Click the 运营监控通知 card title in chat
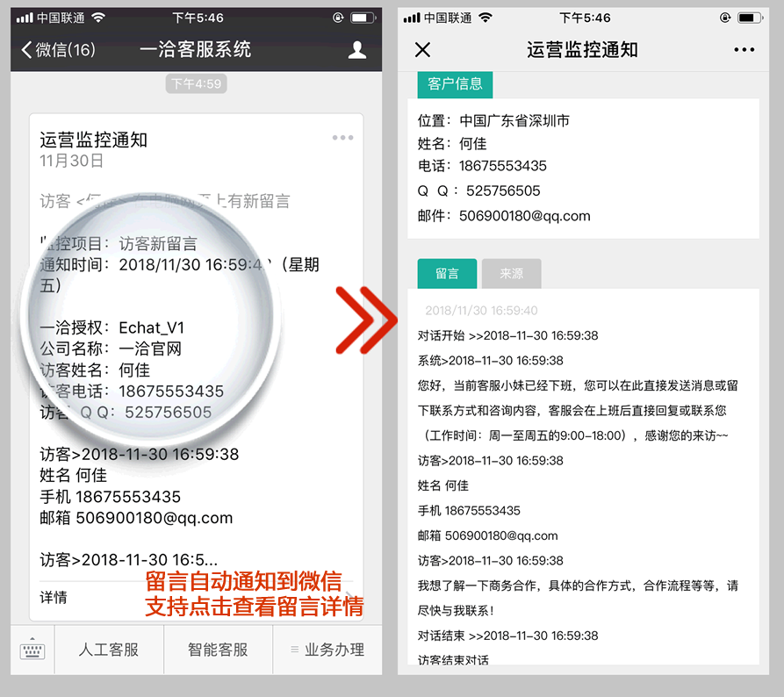The height and width of the screenshot is (697, 784). [93, 140]
